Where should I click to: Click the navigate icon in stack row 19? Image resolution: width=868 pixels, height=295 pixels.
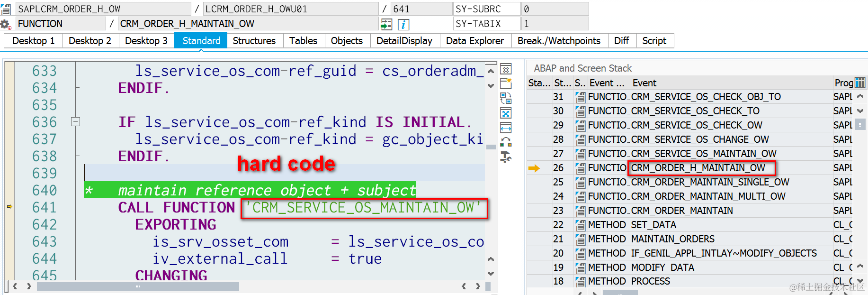[580, 268]
